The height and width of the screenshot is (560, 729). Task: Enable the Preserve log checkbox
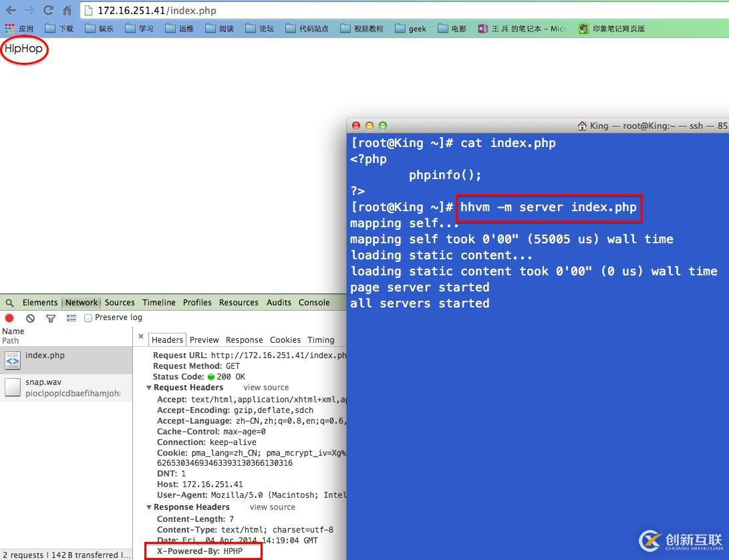click(88, 318)
